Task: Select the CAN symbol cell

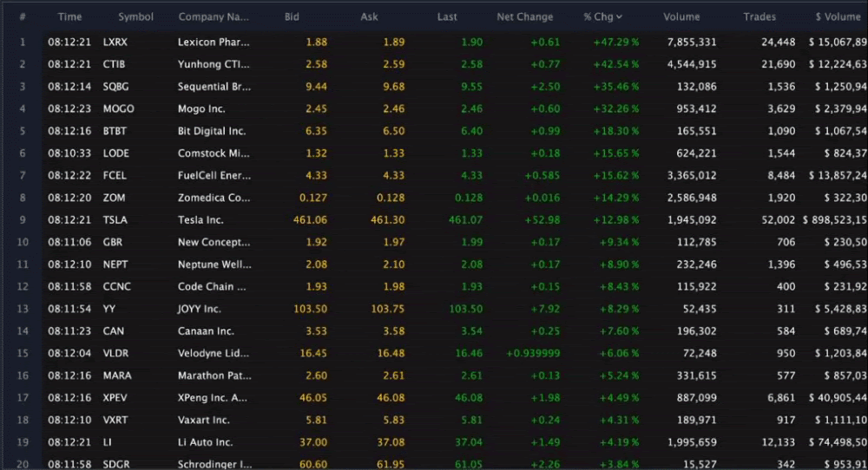Action: pos(114,331)
